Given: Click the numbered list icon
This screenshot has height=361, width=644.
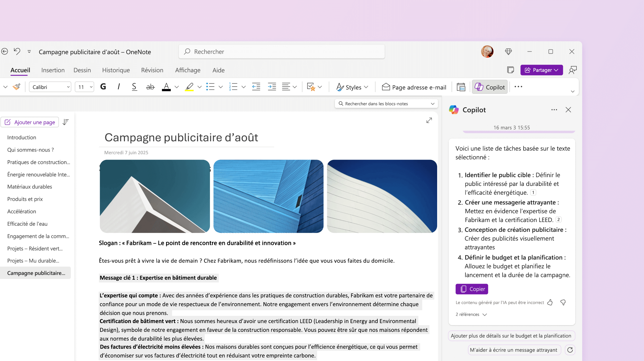Looking at the screenshot, I should pos(233,87).
